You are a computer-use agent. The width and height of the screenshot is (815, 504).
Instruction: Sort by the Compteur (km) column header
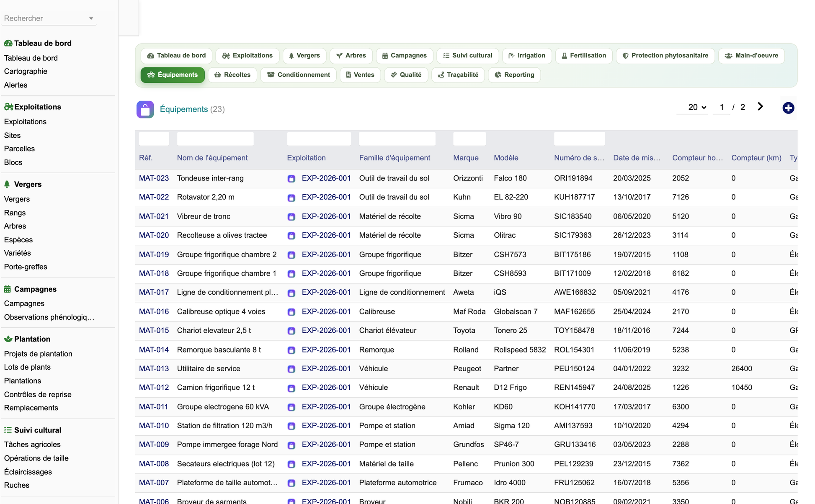756,158
